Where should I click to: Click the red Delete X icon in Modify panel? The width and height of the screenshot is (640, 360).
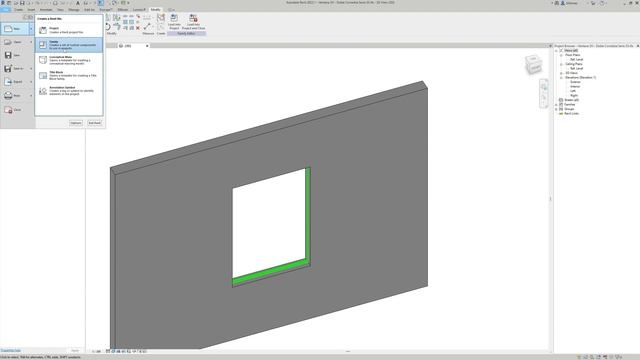pos(138,28)
